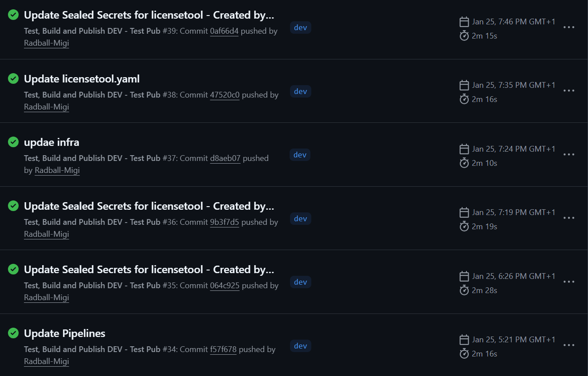Select the calendar icon next to Jan 25, 7:46 PM
This screenshot has height=376, width=588.
click(x=464, y=21)
